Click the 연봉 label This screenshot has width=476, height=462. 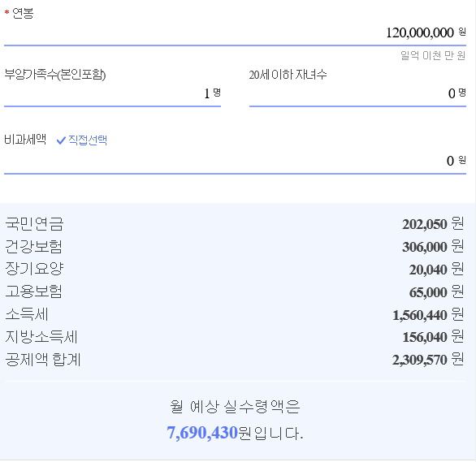(23, 14)
